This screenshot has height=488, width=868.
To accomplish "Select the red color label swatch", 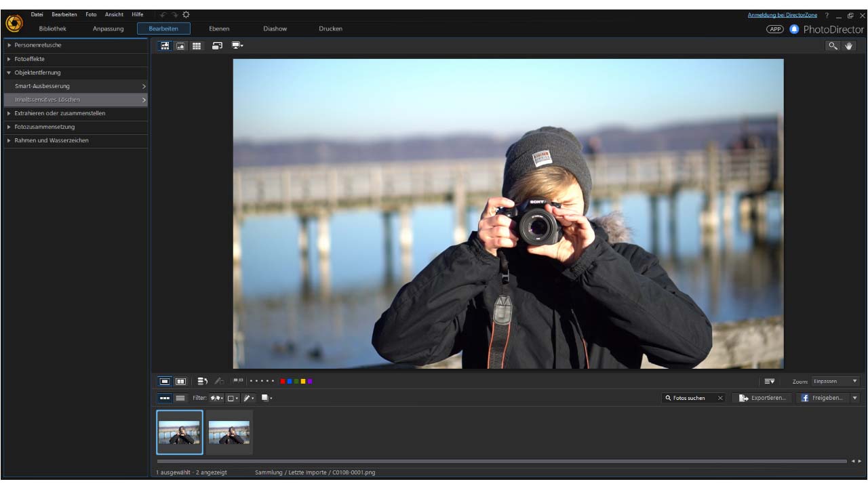I will (283, 382).
